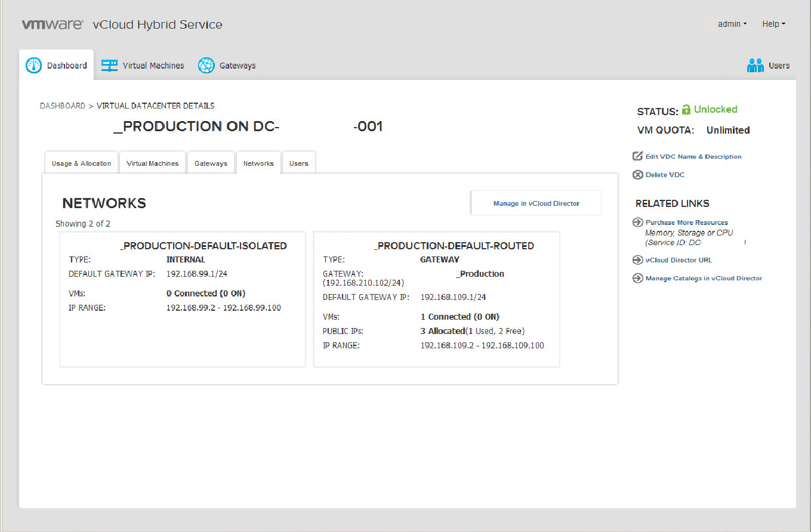Viewport: 811px width, 532px height.
Task: Click the GATEWAY type value
Action: 440,259
